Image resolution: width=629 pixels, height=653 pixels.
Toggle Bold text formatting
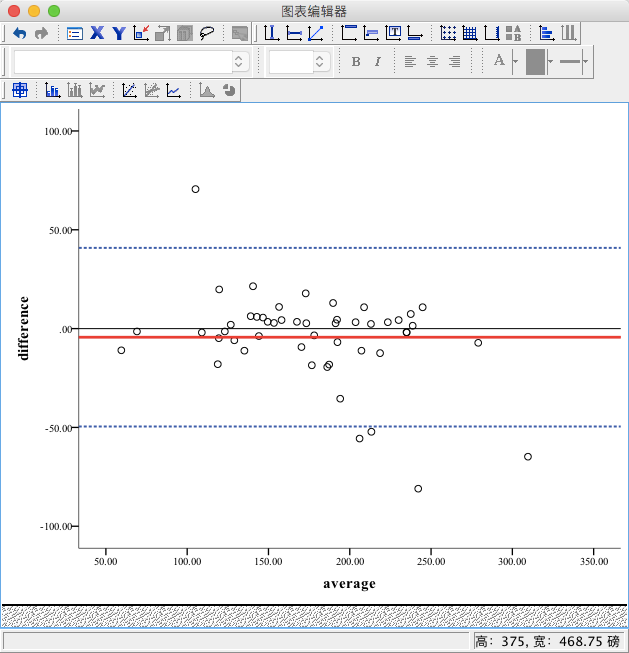coord(356,62)
